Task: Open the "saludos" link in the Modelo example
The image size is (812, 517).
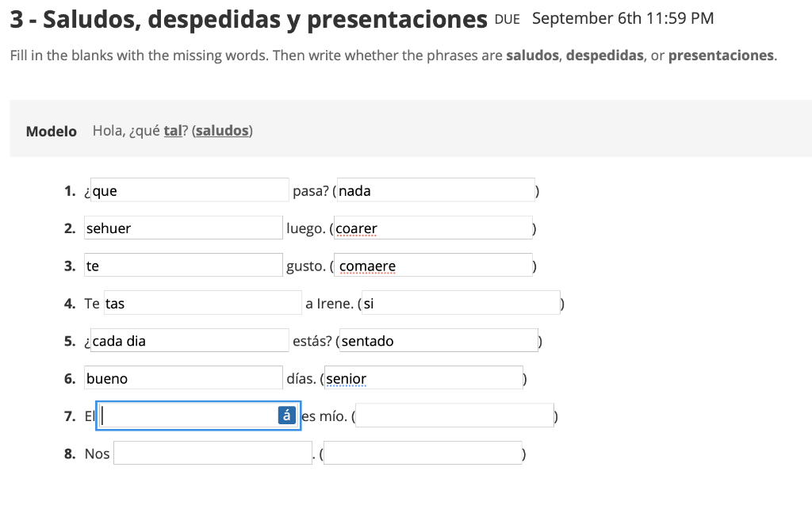Action: [x=222, y=130]
